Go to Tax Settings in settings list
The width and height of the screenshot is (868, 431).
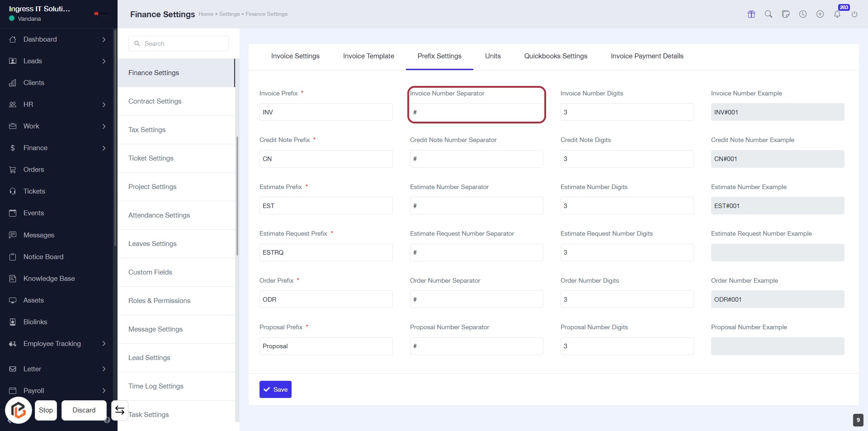tap(147, 130)
